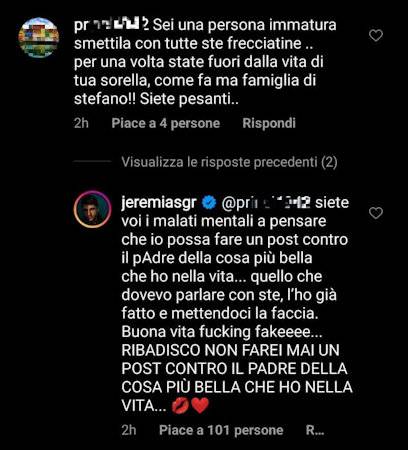Open the "Piace a 101 persone" likes list
The width and height of the screenshot is (408, 450).
pyautogui.click(x=221, y=430)
